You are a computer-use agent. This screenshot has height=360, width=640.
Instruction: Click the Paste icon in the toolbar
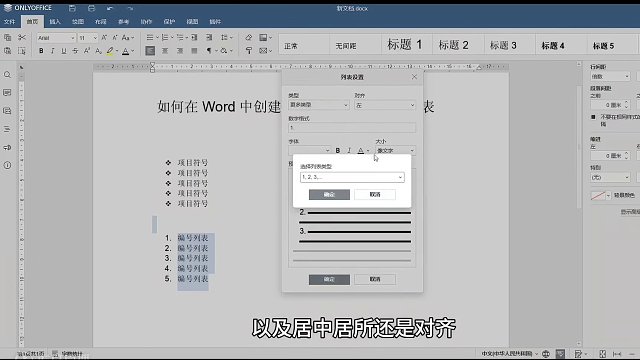click(x=7, y=51)
